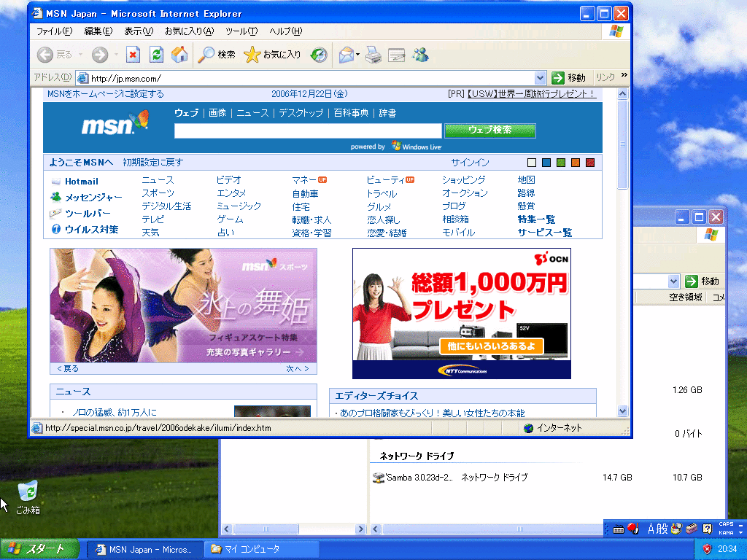Viewport: 747px width, 560px height.
Task: Open ウイルス対策 link
Action: click(x=85, y=230)
